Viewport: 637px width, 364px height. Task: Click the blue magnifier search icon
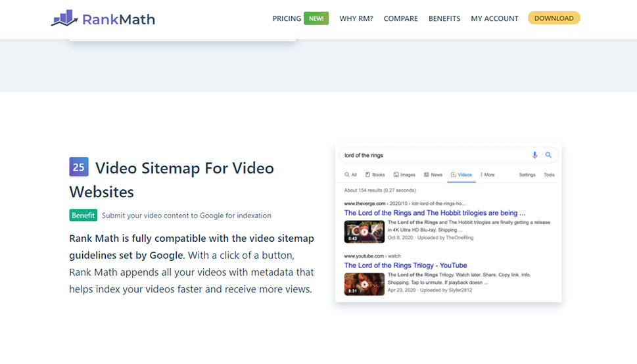click(x=548, y=155)
